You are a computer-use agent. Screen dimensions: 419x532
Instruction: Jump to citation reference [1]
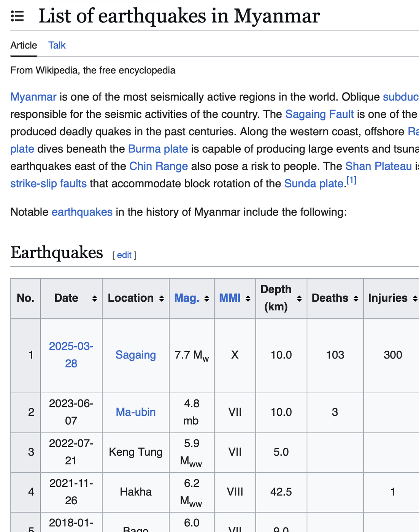351,180
